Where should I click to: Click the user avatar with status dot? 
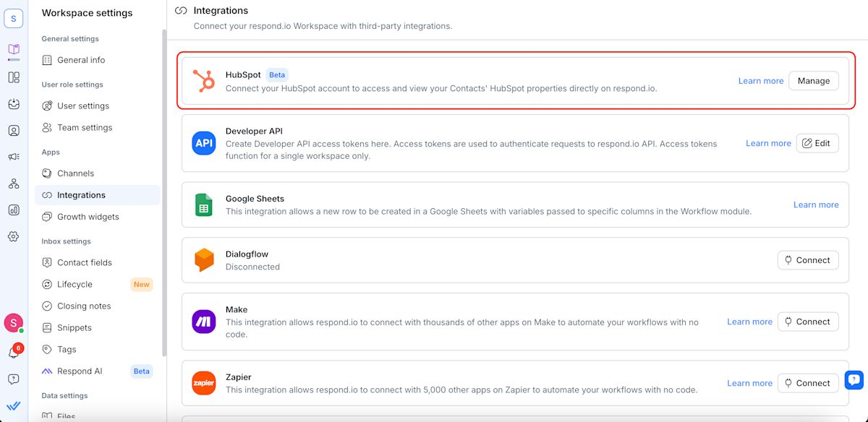pos(13,323)
